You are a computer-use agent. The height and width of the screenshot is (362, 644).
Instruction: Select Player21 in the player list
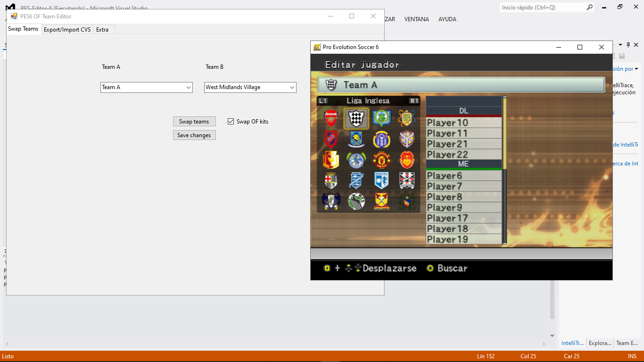click(x=464, y=144)
